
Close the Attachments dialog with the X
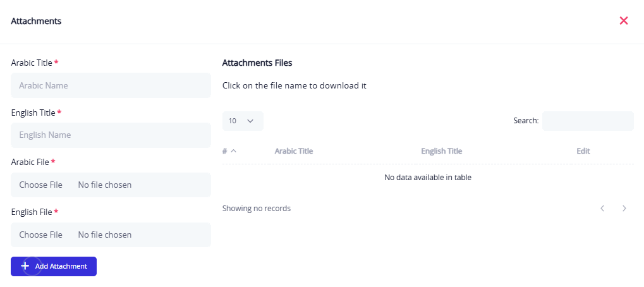624,21
